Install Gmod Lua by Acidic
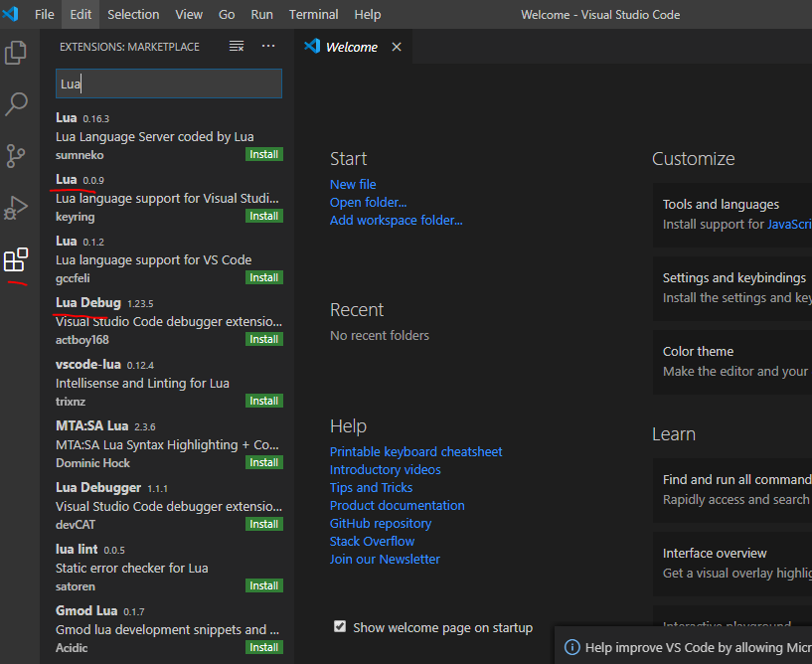Screen dimensions: 812x664 (264, 647)
